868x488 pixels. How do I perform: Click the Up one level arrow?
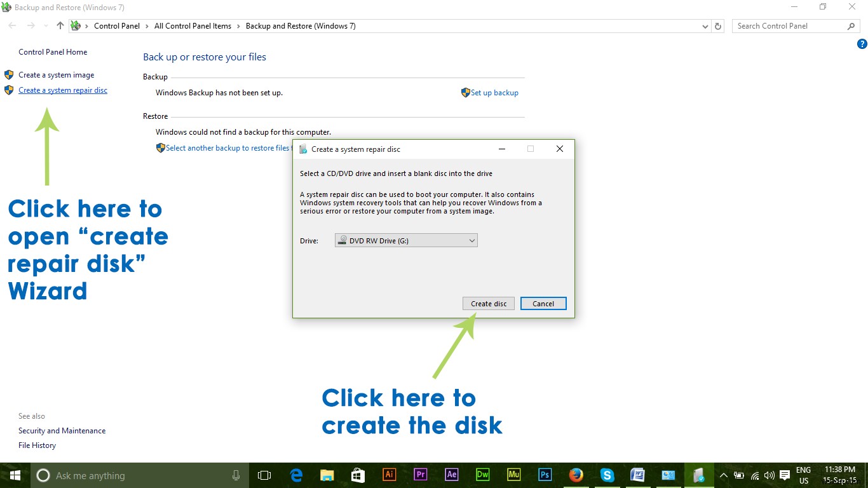(60, 26)
